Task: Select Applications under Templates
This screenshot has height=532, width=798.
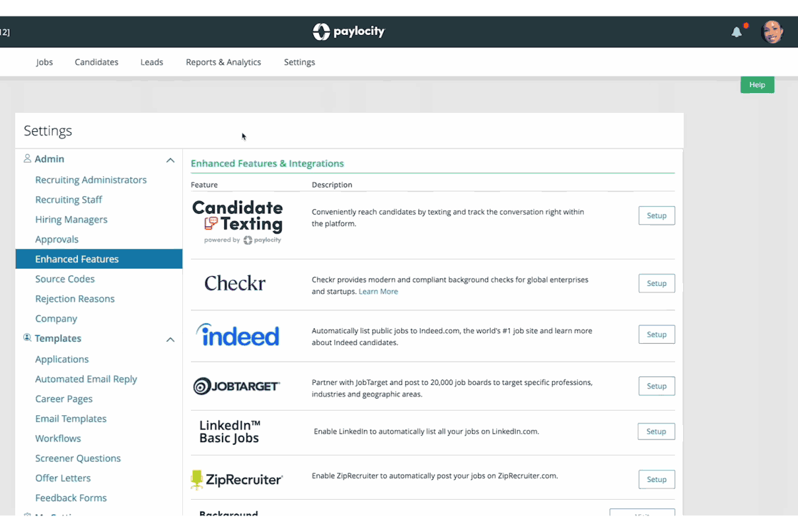Action: (62, 359)
